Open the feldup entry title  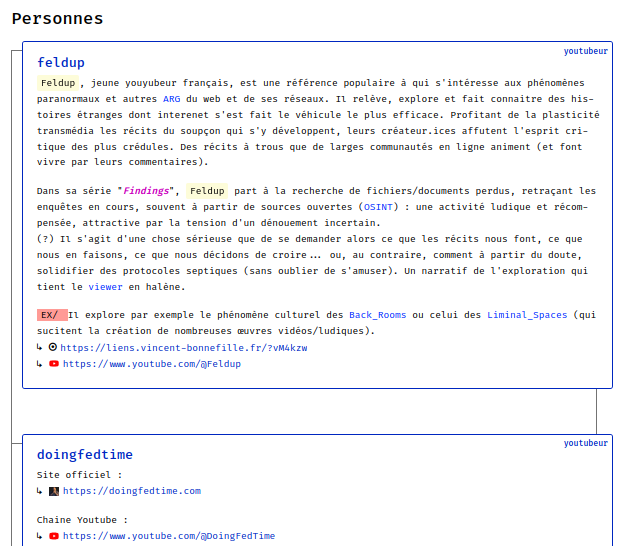pos(61,62)
